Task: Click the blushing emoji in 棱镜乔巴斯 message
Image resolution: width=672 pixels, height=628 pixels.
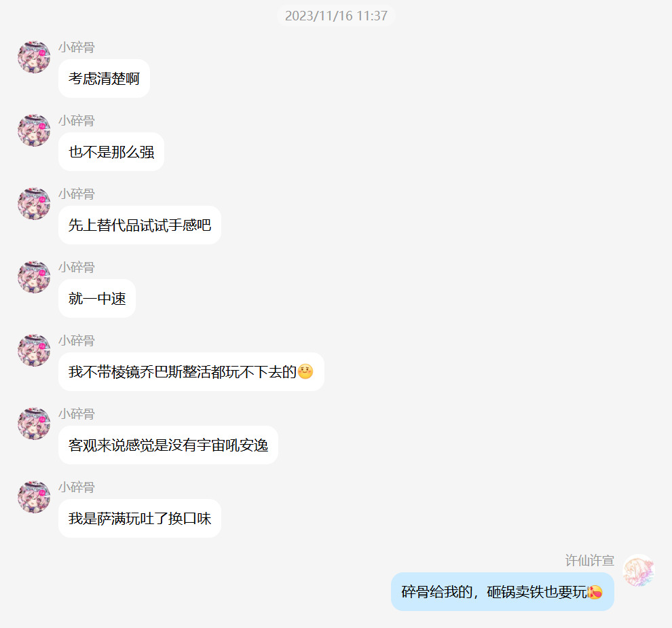Action: tap(305, 371)
